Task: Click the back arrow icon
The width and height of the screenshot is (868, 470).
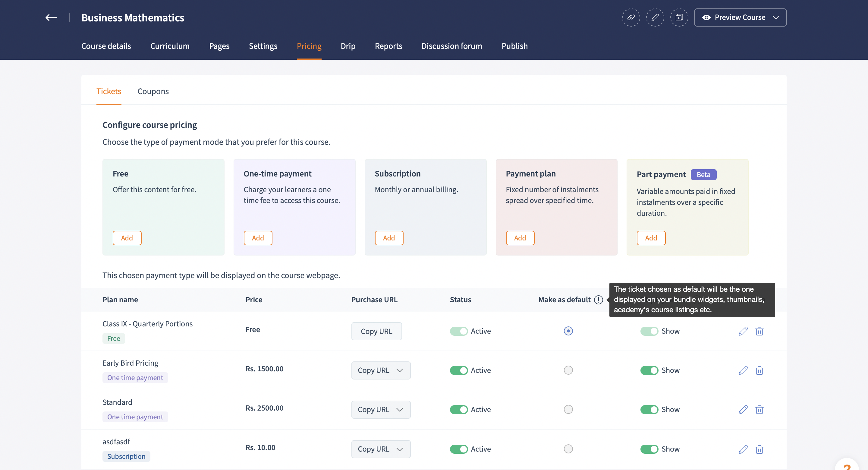Action: (51, 17)
